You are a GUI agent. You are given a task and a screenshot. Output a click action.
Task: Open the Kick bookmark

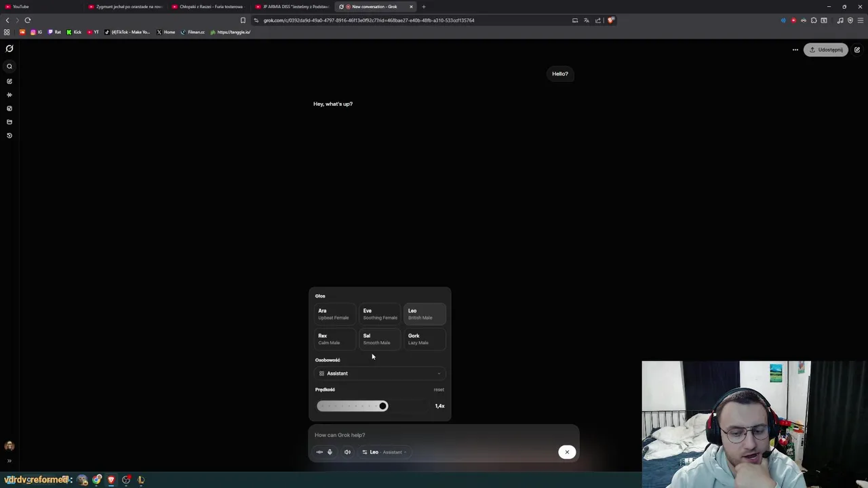74,32
